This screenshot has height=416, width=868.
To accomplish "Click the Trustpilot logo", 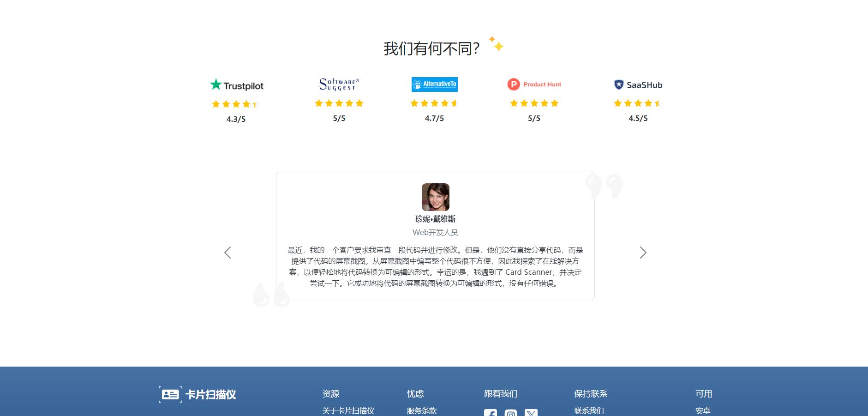I will [236, 85].
